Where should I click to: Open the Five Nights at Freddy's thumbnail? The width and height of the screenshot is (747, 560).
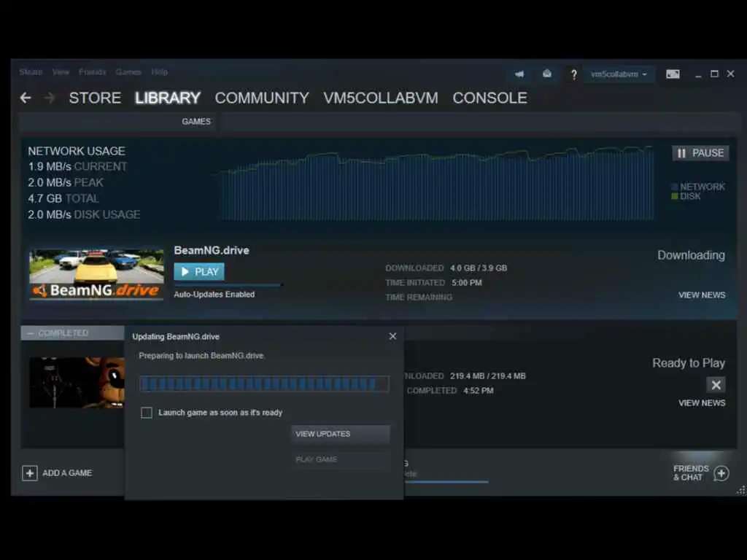[x=77, y=382]
